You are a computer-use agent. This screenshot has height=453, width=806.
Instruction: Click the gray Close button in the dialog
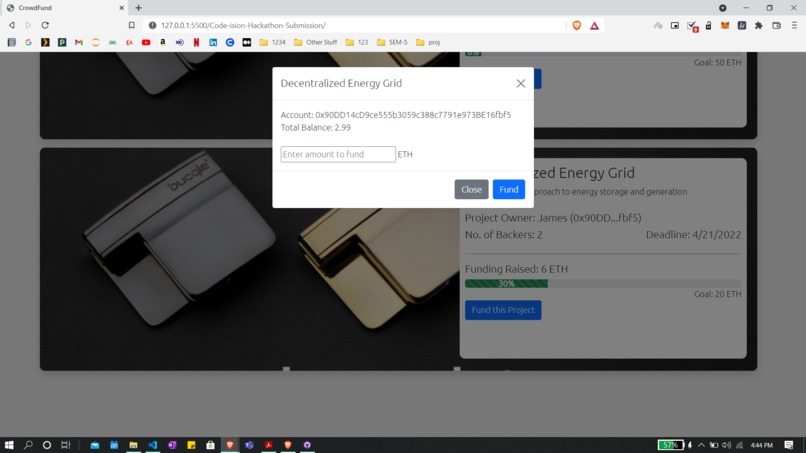tap(471, 189)
